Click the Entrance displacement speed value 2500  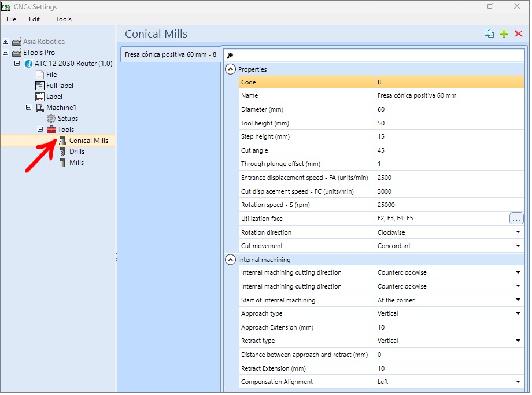point(450,178)
